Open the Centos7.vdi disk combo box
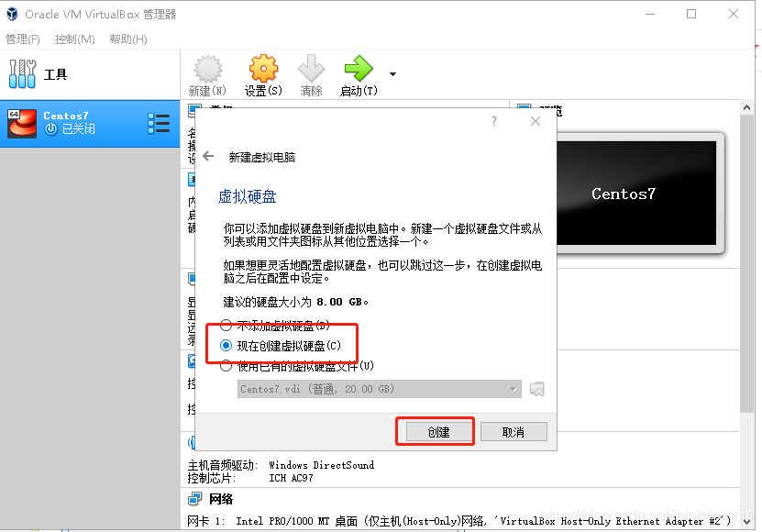The image size is (762, 532). click(x=379, y=389)
